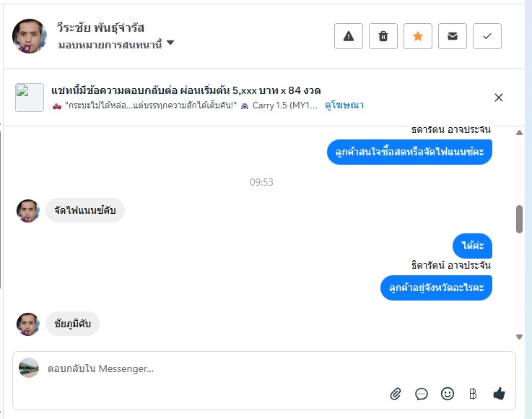This screenshot has height=419, width=532.
Task: Open the emoji picker smiley icon
Action: pyautogui.click(x=448, y=394)
